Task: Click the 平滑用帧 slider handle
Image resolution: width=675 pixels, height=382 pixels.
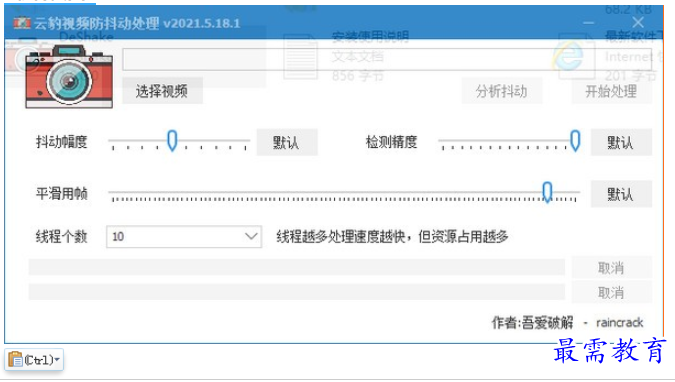Action: pos(547,192)
